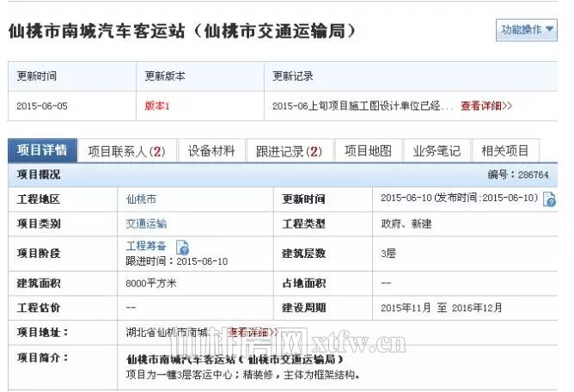Open the 设备材料 tab
This screenshot has width=574, height=392.
point(211,151)
